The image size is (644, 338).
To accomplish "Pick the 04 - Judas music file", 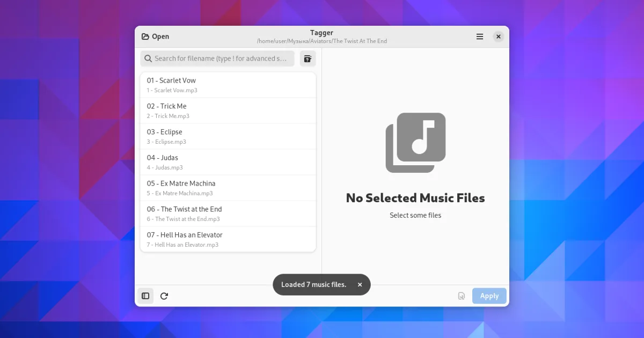I will point(228,162).
